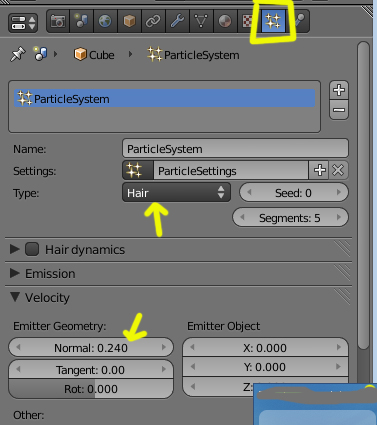The height and width of the screenshot is (425, 377).
Task: Increase the Emitter Object Y value
Action: pos(338,367)
